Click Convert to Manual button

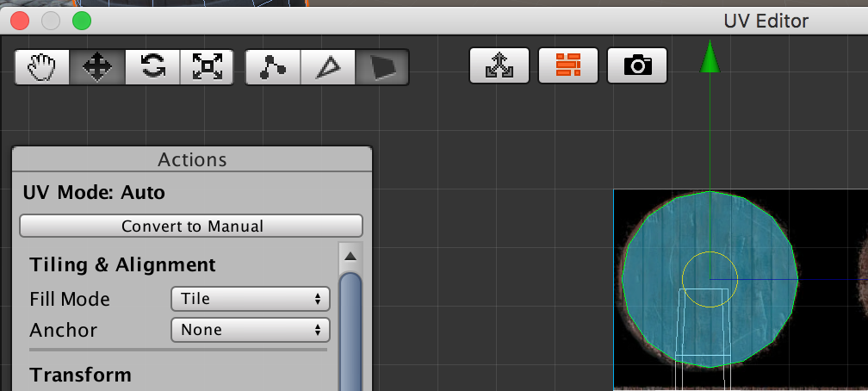pyautogui.click(x=191, y=226)
